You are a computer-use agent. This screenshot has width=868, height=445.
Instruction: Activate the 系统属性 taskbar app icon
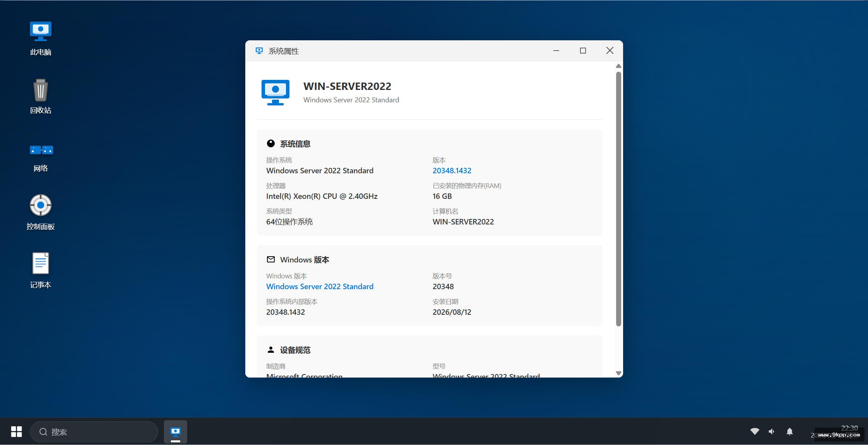176,431
